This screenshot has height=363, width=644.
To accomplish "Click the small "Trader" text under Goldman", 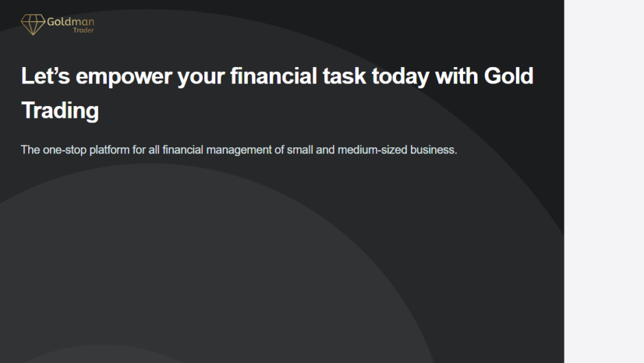I will pos(84,31).
